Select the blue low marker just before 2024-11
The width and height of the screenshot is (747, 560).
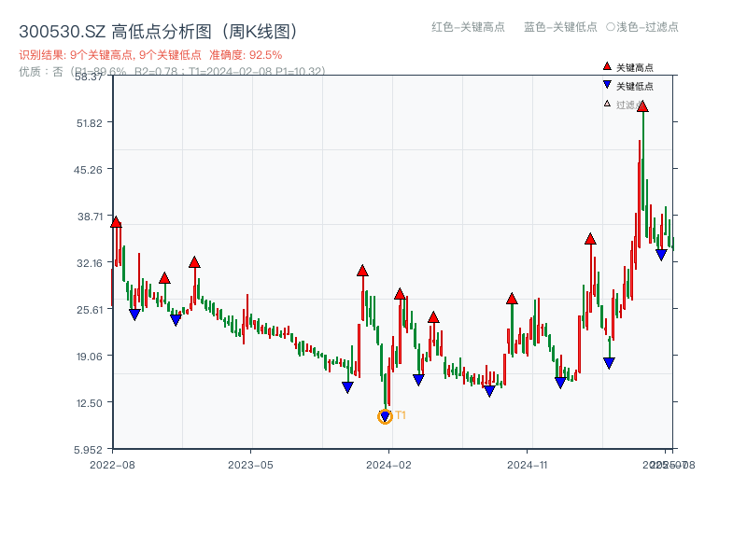pos(489,391)
